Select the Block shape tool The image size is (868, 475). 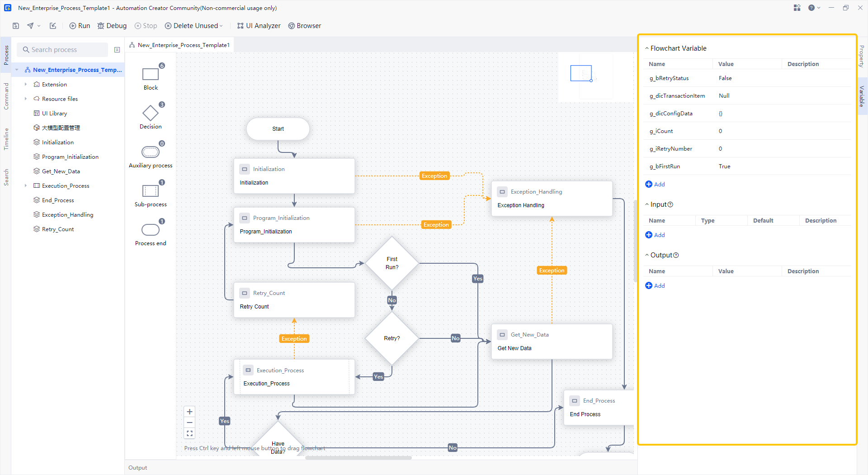150,75
